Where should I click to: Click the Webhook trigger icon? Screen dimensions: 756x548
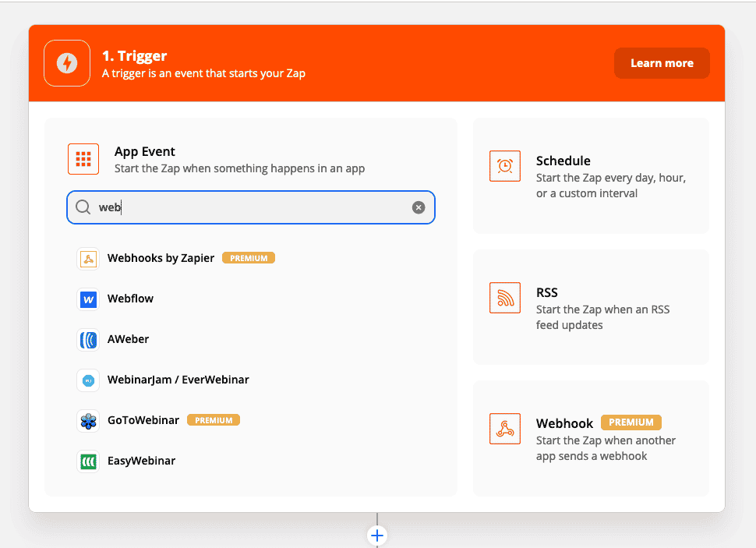coord(505,429)
